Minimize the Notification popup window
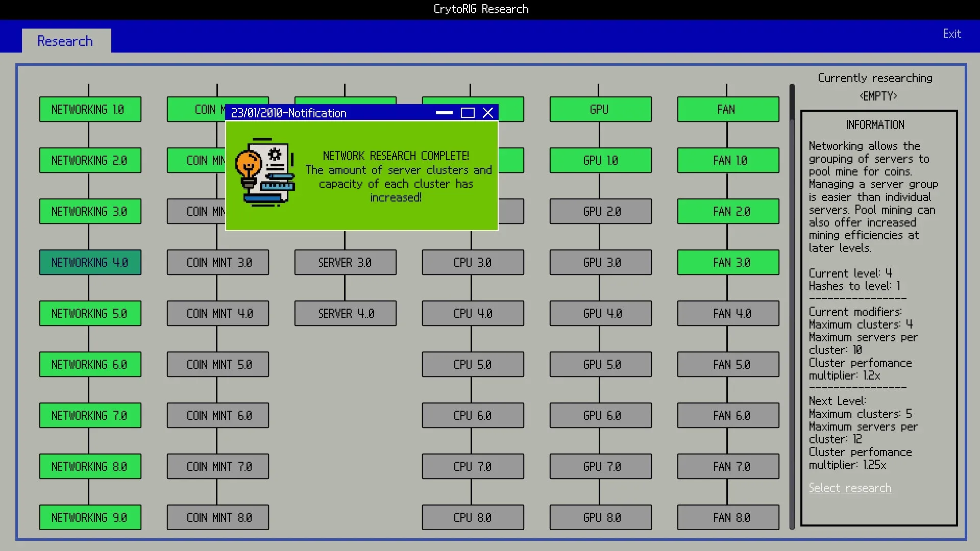 point(444,113)
